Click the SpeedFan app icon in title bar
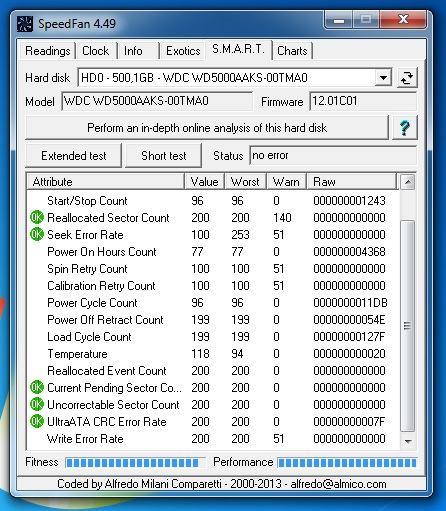This screenshot has height=511, width=446. pos(24,24)
